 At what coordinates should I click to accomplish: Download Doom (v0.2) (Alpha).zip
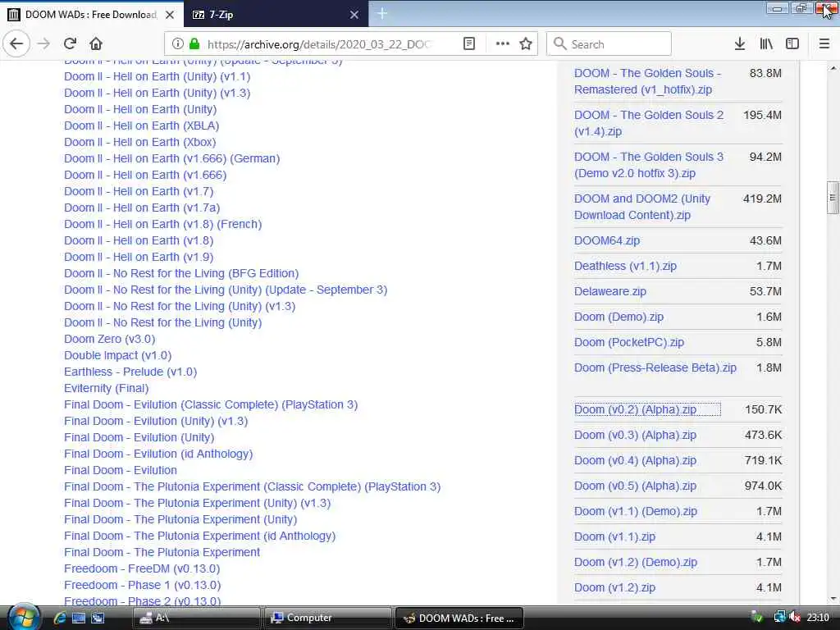pyautogui.click(x=636, y=410)
